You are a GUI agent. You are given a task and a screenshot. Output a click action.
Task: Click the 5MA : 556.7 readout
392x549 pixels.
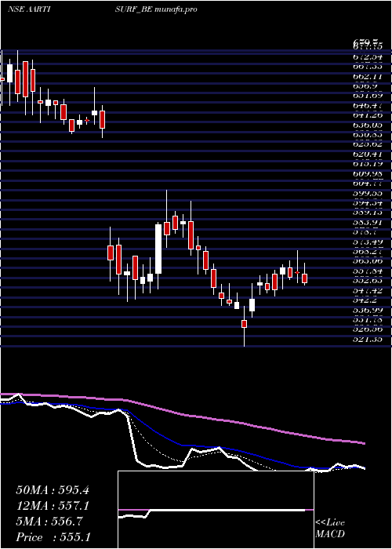click(49, 522)
